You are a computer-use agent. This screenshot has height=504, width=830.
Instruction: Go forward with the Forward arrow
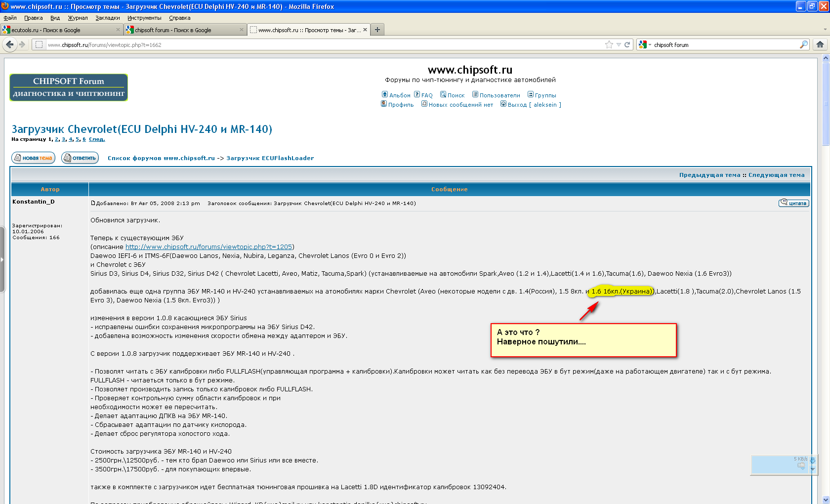tap(22, 44)
